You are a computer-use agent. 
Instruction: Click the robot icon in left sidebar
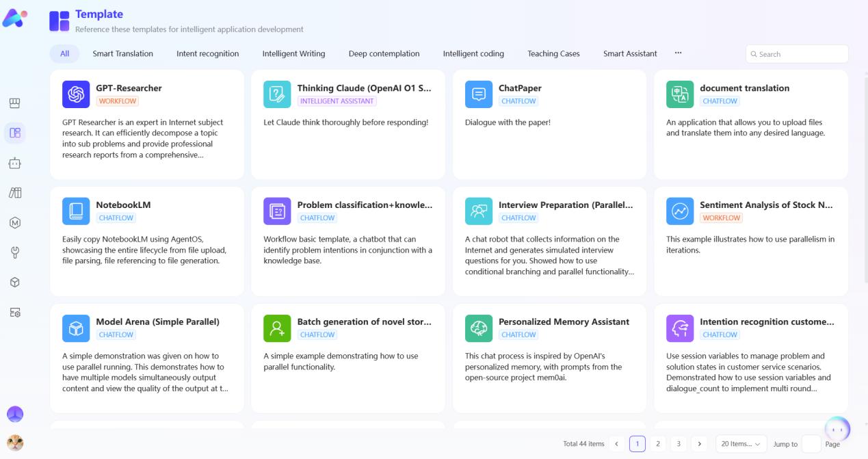point(14,163)
